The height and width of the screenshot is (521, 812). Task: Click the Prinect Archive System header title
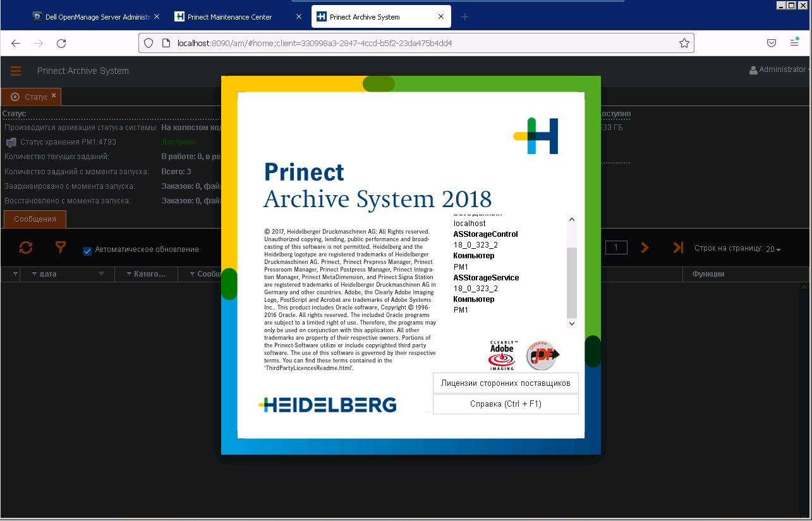(83, 71)
